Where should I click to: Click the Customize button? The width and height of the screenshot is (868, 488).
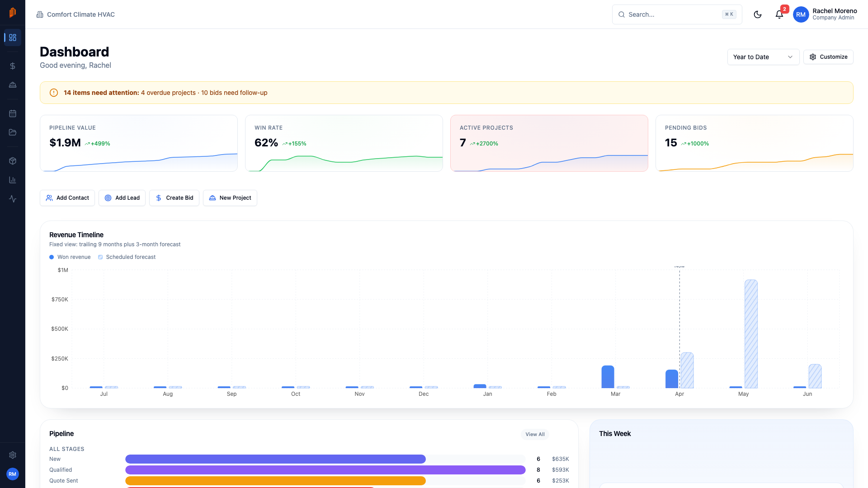coord(828,57)
